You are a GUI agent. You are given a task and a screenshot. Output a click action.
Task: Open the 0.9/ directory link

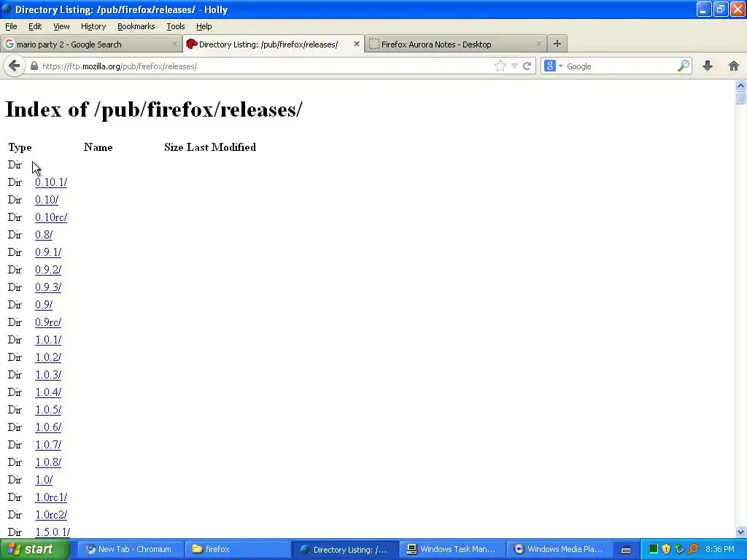[44, 305]
